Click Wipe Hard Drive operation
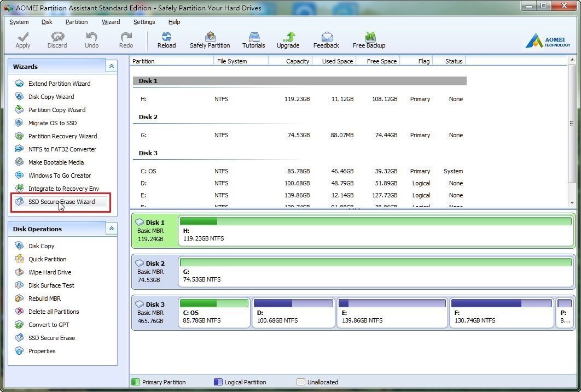Screen dimensions: 581x392 coord(50,272)
